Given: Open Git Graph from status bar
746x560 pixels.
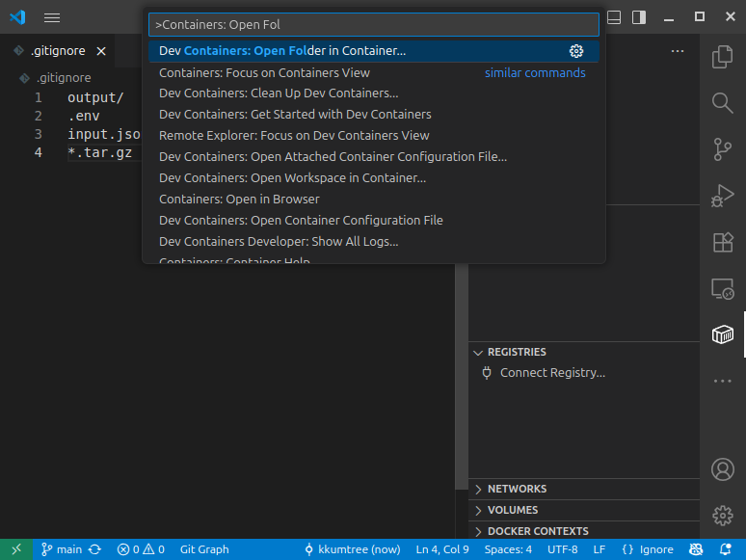Looking at the screenshot, I should pos(204,549).
